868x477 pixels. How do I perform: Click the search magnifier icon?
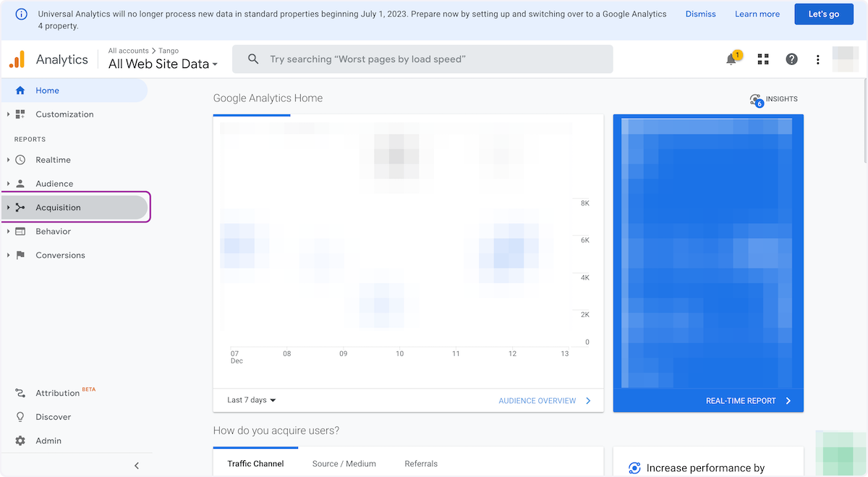click(x=253, y=59)
